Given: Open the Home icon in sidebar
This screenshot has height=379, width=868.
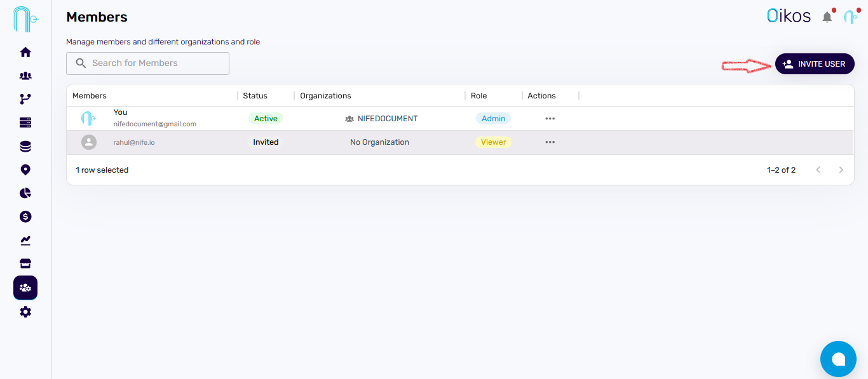Looking at the screenshot, I should [x=25, y=52].
